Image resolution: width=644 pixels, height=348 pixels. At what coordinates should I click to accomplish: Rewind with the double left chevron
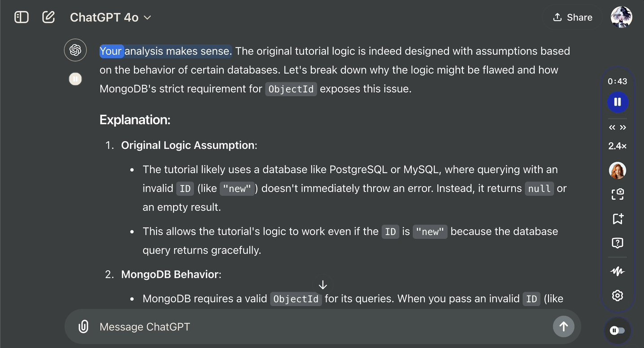point(612,128)
